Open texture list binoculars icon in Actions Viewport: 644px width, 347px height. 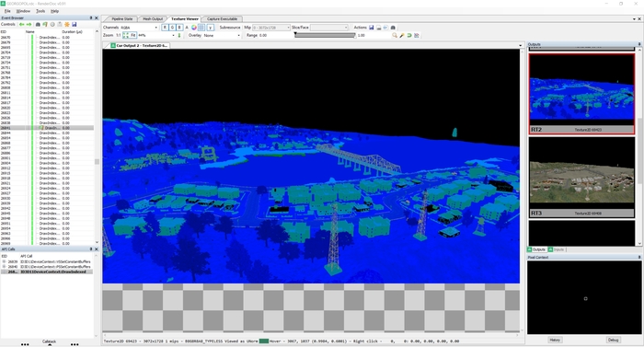pyautogui.click(x=393, y=28)
